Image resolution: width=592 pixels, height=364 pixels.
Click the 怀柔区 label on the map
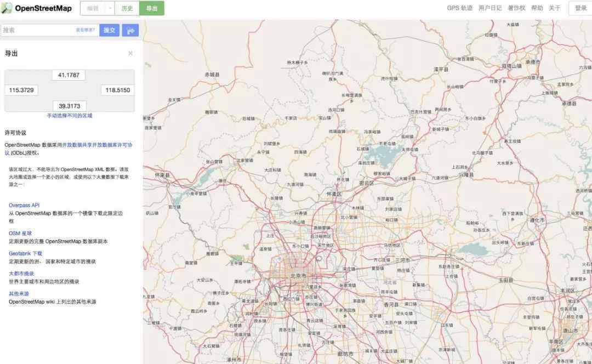tap(334, 194)
